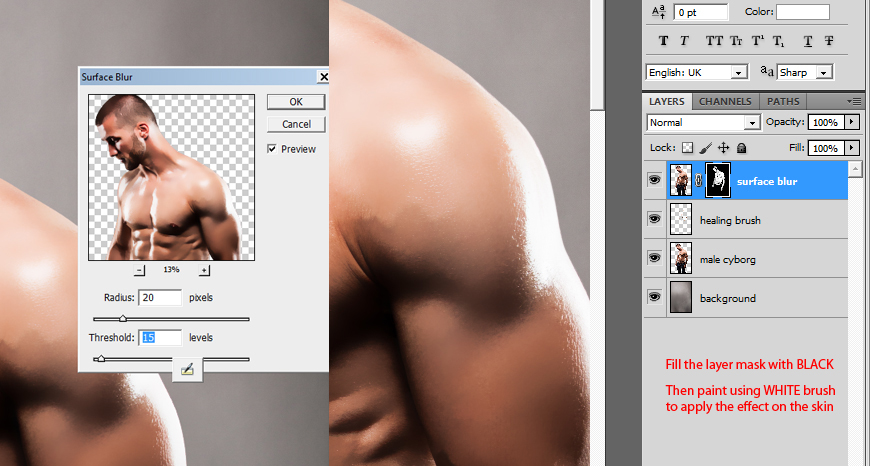Select the surface blur layer thumbnail
This screenshot has height=466, width=870.
[x=681, y=180]
